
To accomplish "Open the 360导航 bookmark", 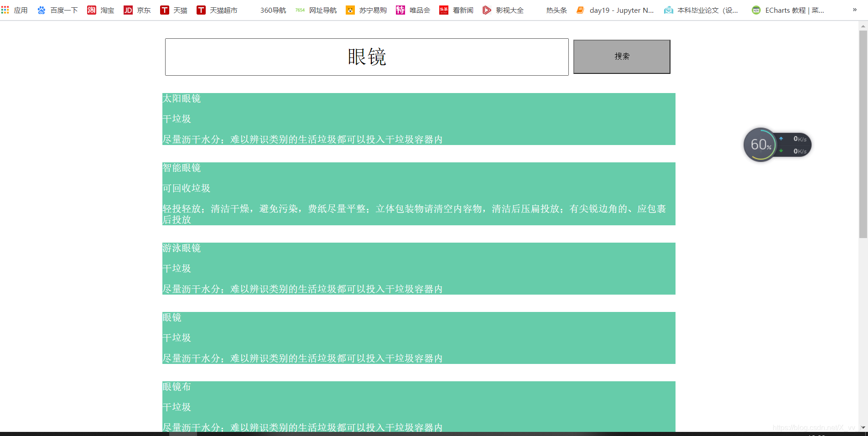I will point(273,10).
